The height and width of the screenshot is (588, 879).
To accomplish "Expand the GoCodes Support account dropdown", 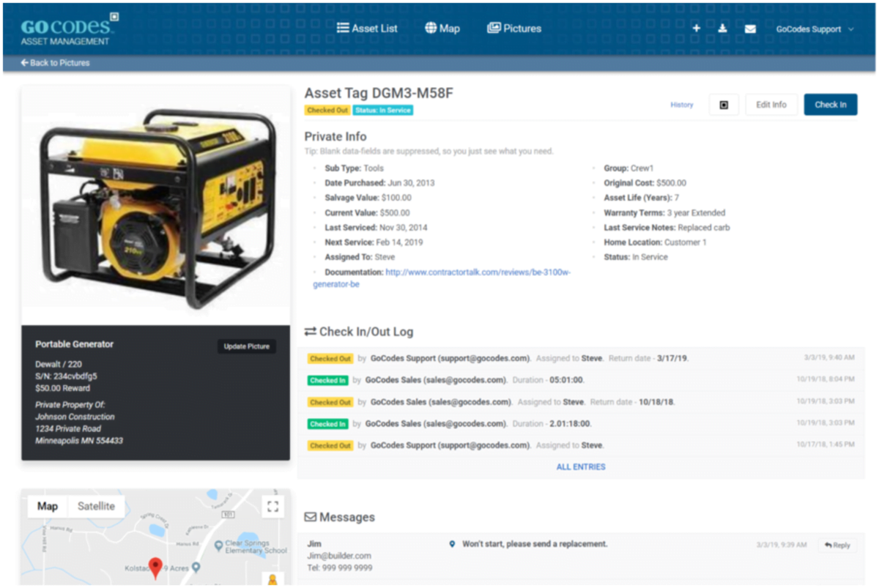I will pyautogui.click(x=815, y=29).
